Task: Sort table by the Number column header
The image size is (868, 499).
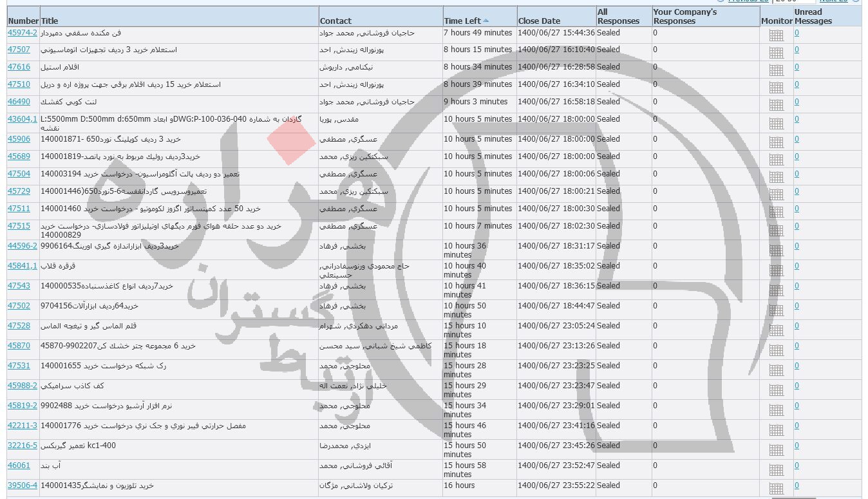Action: coord(23,21)
